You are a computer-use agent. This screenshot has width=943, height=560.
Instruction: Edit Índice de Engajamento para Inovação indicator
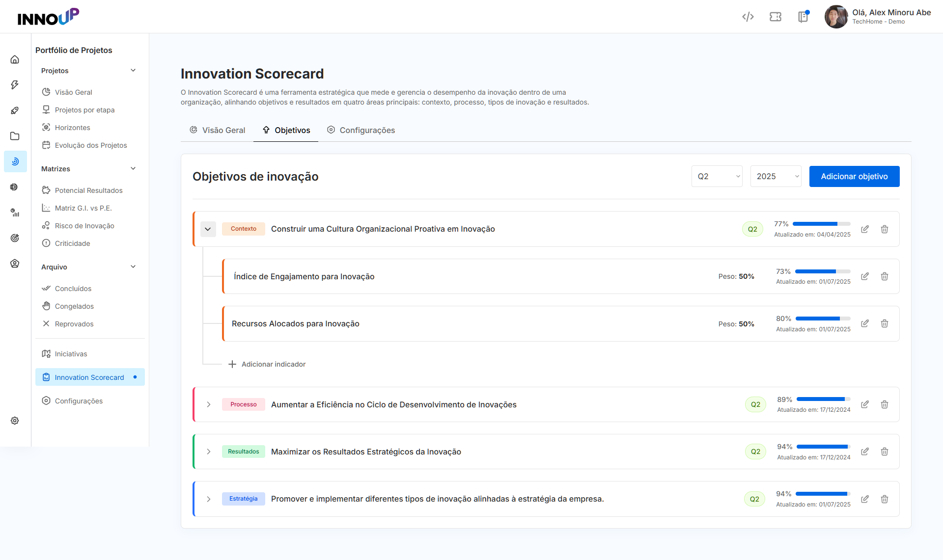point(865,276)
